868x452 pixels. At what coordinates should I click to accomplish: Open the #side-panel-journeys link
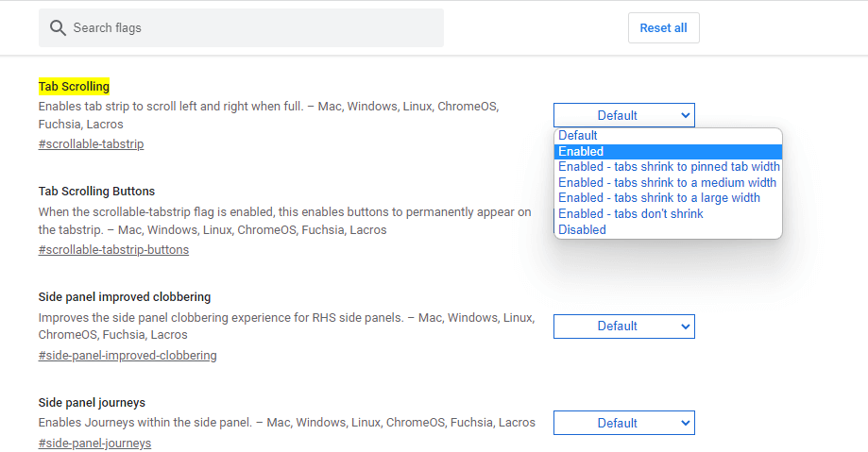94,444
